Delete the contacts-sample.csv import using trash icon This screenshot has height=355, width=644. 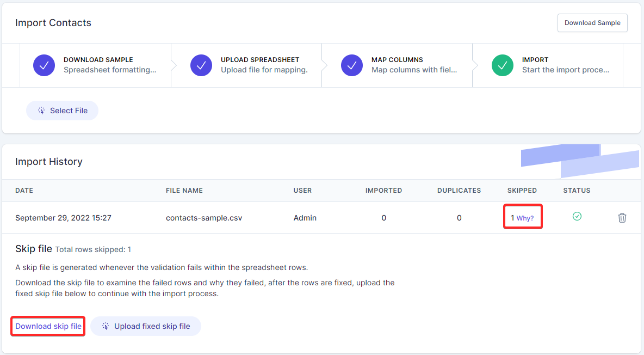pyautogui.click(x=622, y=218)
